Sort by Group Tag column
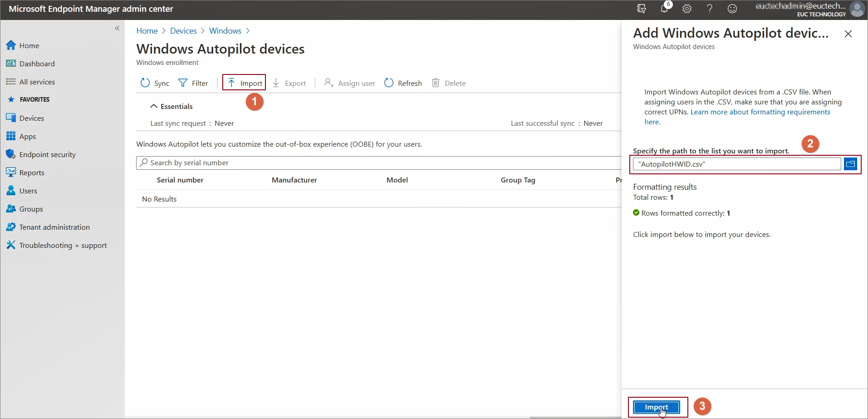868x419 pixels. click(518, 180)
